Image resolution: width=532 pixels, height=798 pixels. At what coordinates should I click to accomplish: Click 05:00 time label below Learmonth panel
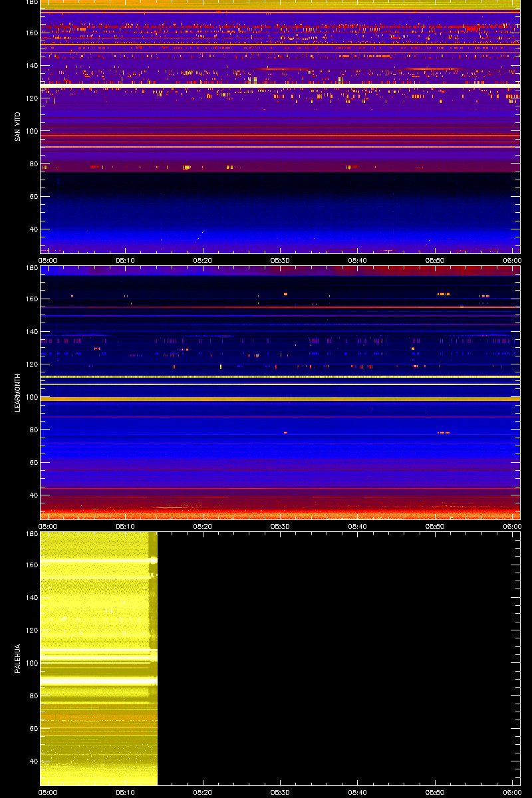47,526
